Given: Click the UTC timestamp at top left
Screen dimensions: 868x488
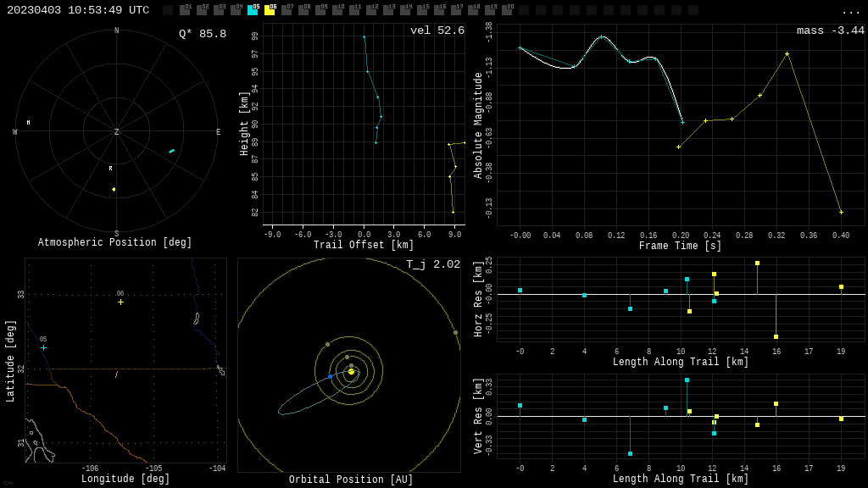Looking at the screenshot, I should coord(78,10).
